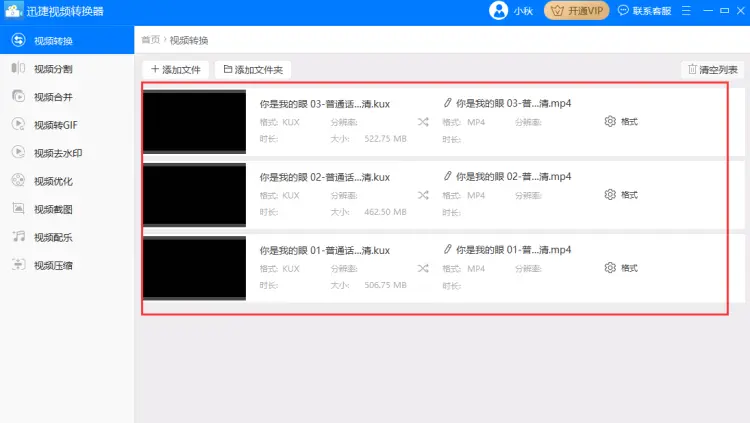The width and height of the screenshot is (750, 423).
Task: Click the rename pencil icon for 02 output
Action: (447, 176)
